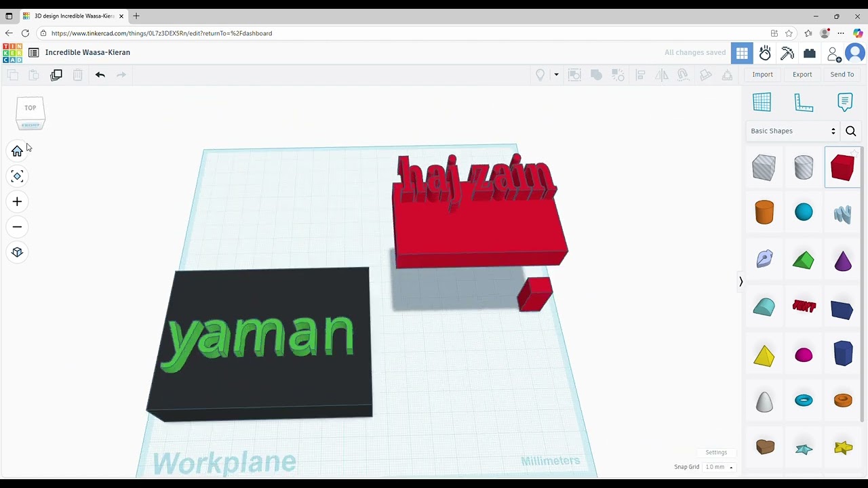
Task: Select the blue Polygon shape
Action: pos(843,354)
